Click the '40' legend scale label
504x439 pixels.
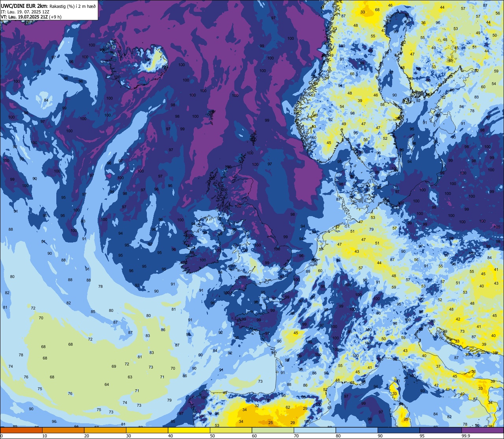pos(170,436)
